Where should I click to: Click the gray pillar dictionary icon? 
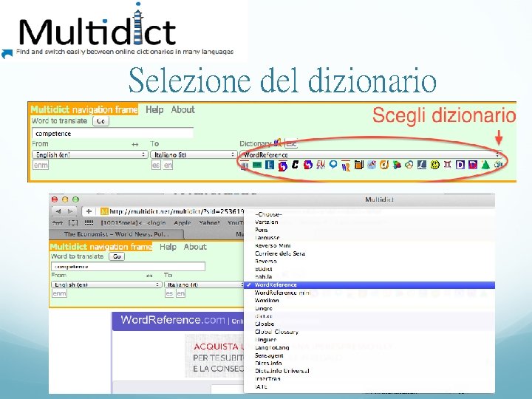click(x=245, y=166)
